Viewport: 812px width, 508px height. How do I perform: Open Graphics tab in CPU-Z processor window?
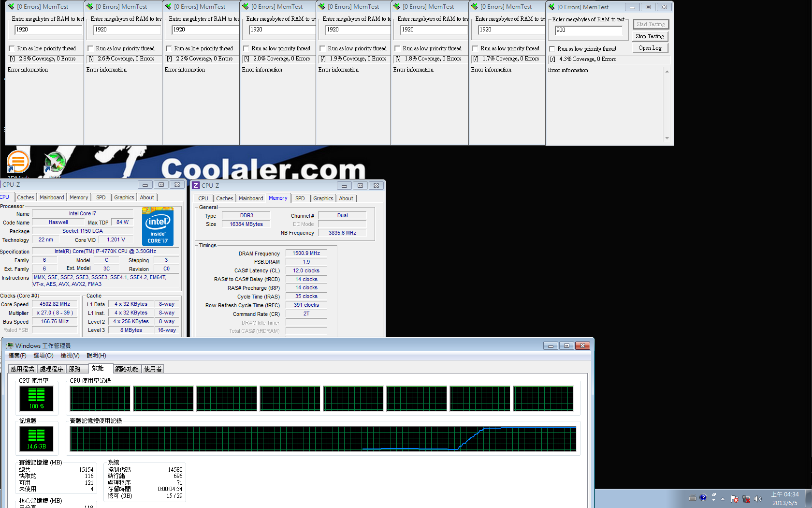[x=124, y=197]
